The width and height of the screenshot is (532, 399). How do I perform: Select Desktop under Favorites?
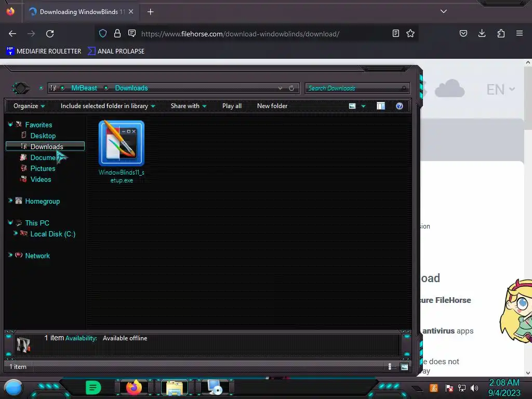point(43,136)
